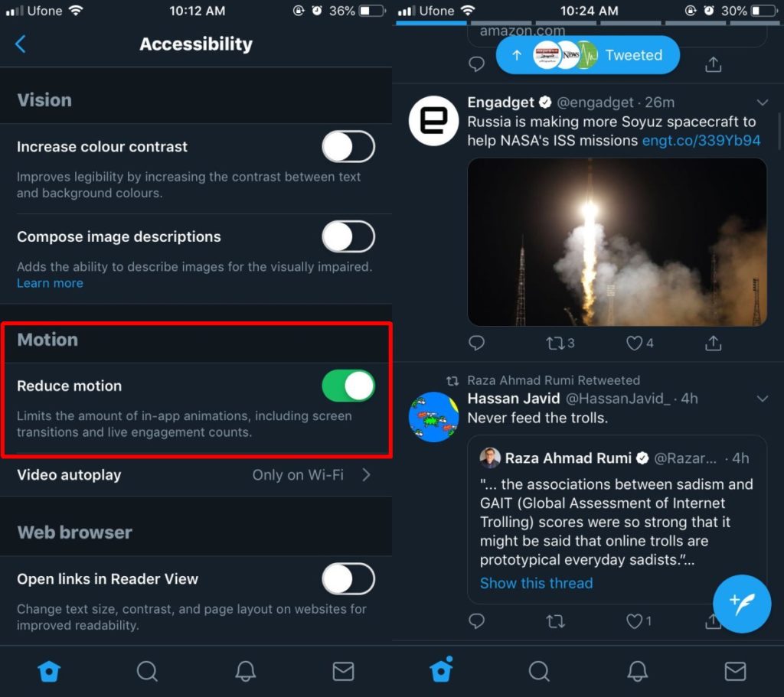Share the Engadget tweet
The height and width of the screenshot is (697, 784).
[x=713, y=344]
